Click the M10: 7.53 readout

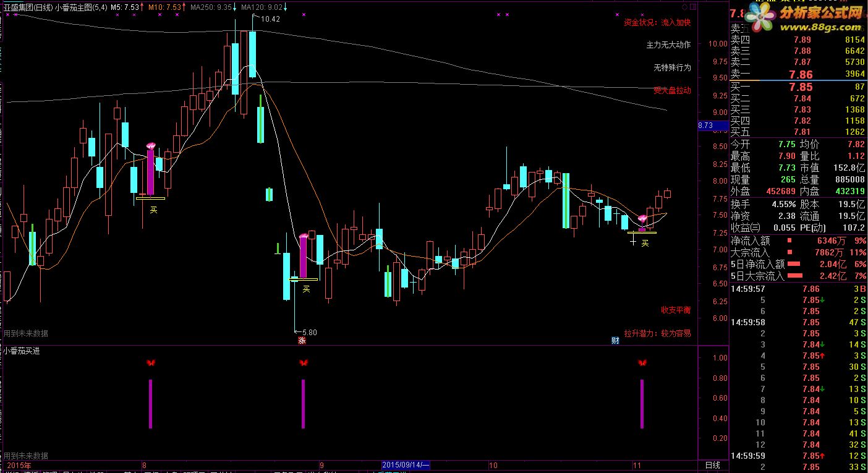tap(164, 7)
